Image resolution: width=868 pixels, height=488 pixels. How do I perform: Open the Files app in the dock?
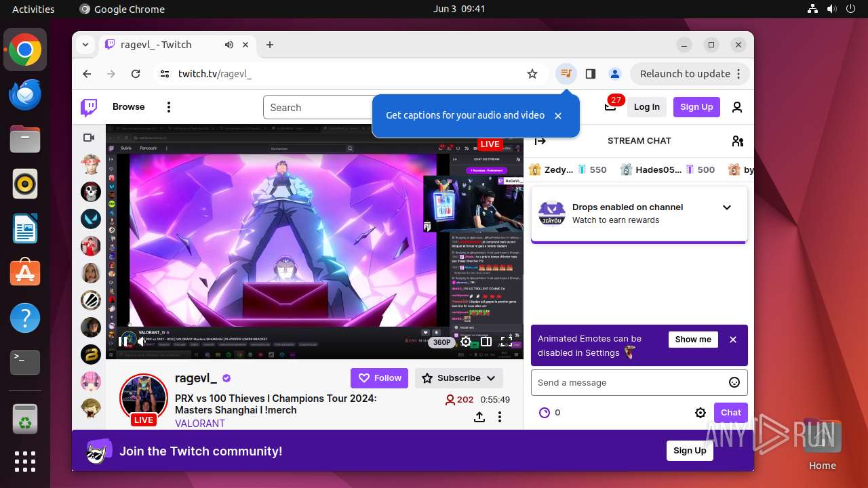(25, 140)
